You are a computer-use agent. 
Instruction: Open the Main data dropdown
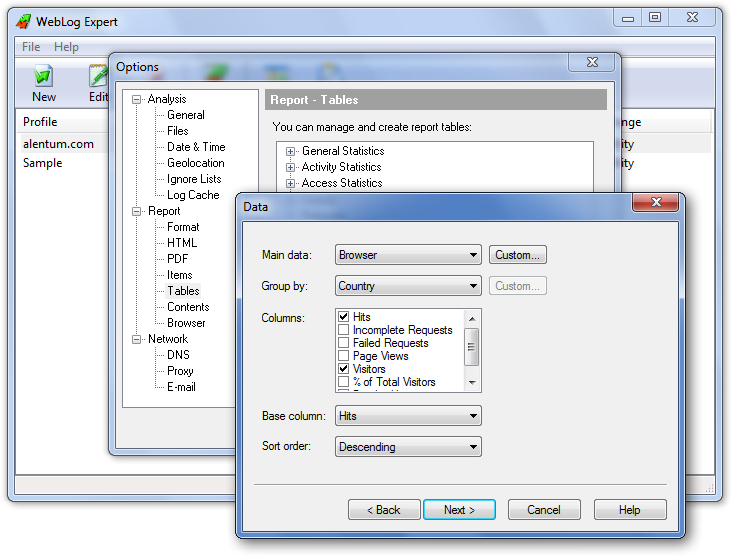[408, 255]
